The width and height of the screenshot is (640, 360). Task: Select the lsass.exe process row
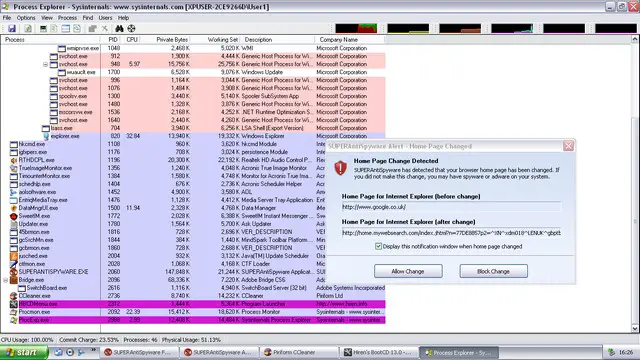pos(193,128)
